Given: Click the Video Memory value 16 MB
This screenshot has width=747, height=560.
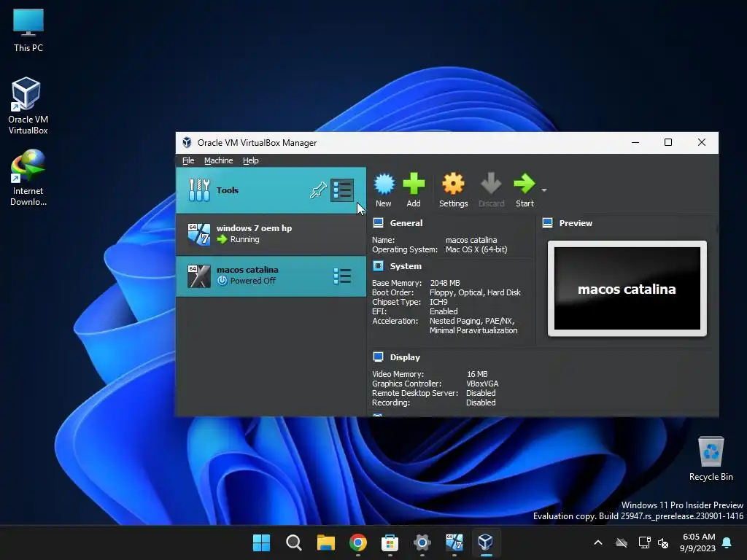Looking at the screenshot, I should coord(477,374).
